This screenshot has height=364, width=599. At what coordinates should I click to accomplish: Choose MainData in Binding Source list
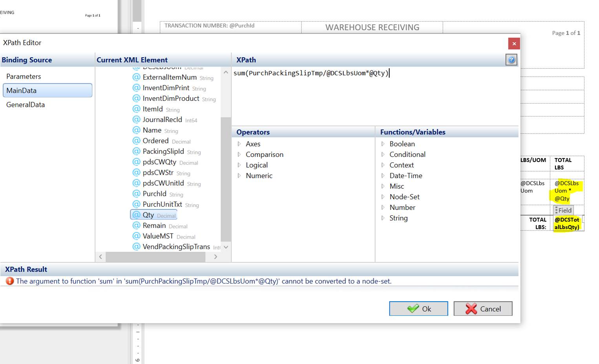pyautogui.click(x=47, y=91)
